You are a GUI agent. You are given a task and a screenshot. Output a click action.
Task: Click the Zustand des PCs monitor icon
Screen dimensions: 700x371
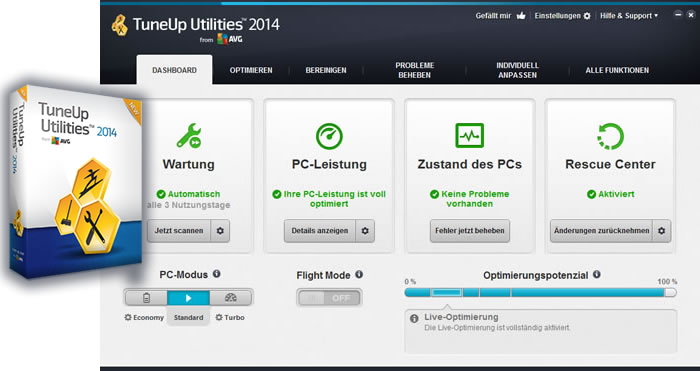tap(470, 136)
